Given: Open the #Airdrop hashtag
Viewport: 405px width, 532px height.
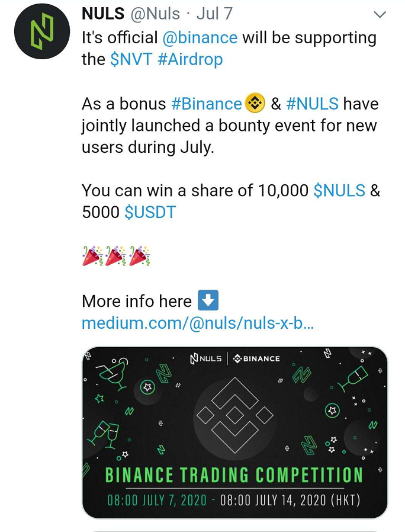Looking at the screenshot, I should point(190,59).
